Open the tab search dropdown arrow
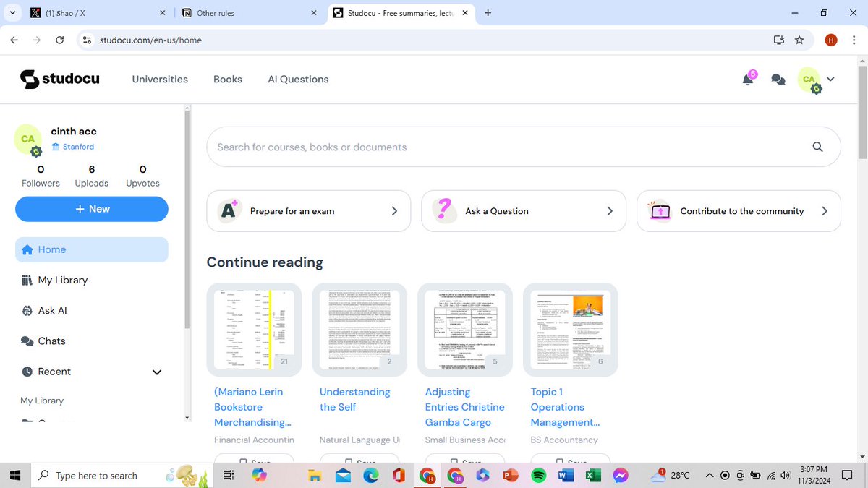868x488 pixels. tap(13, 13)
